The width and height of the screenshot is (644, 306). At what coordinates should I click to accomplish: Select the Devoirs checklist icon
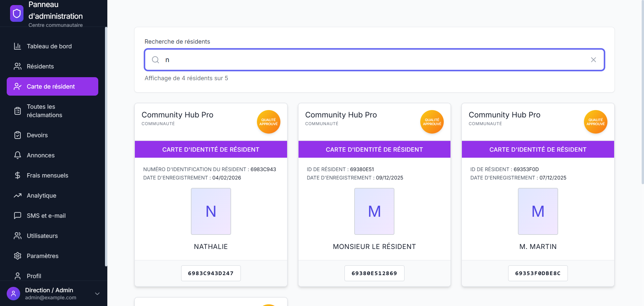pos(18,135)
